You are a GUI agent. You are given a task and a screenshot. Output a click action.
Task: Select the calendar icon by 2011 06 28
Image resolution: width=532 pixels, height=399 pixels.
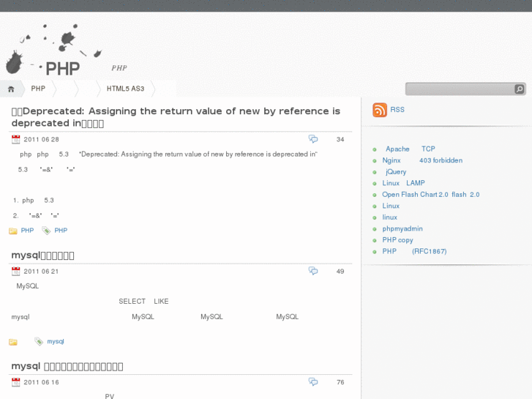click(15, 139)
